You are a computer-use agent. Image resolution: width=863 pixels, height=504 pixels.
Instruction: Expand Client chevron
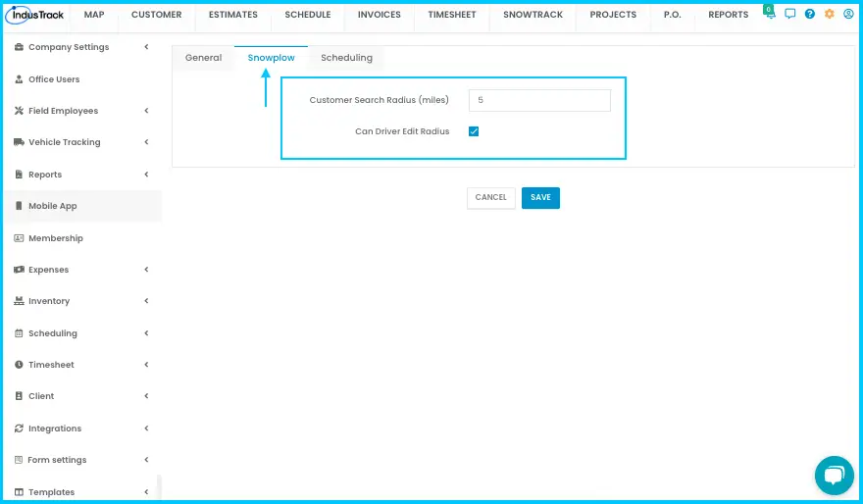click(x=146, y=396)
